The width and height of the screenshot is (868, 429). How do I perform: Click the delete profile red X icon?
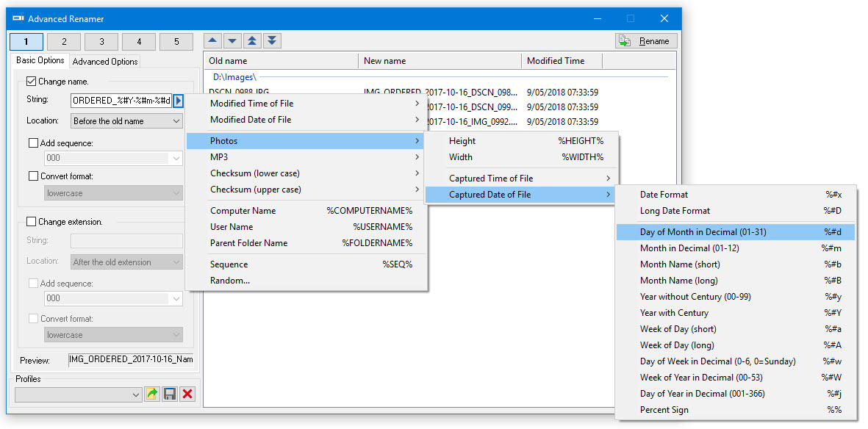187,394
